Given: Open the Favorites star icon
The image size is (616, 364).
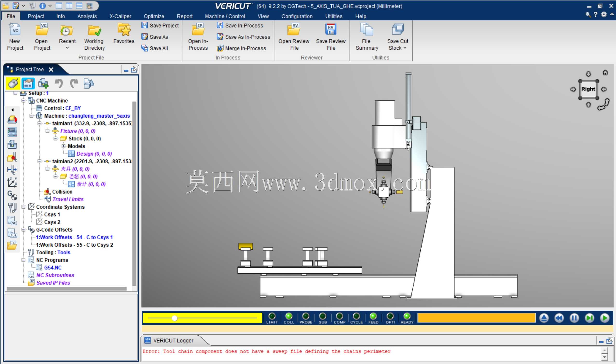Looking at the screenshot, I should (x=124, y=30).
